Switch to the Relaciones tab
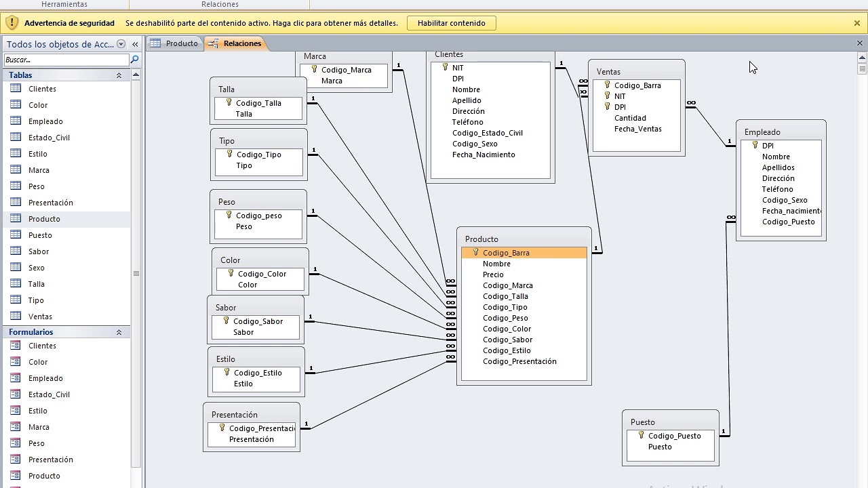The width and height of the screenshot is (868, 488). pos(235,43)
